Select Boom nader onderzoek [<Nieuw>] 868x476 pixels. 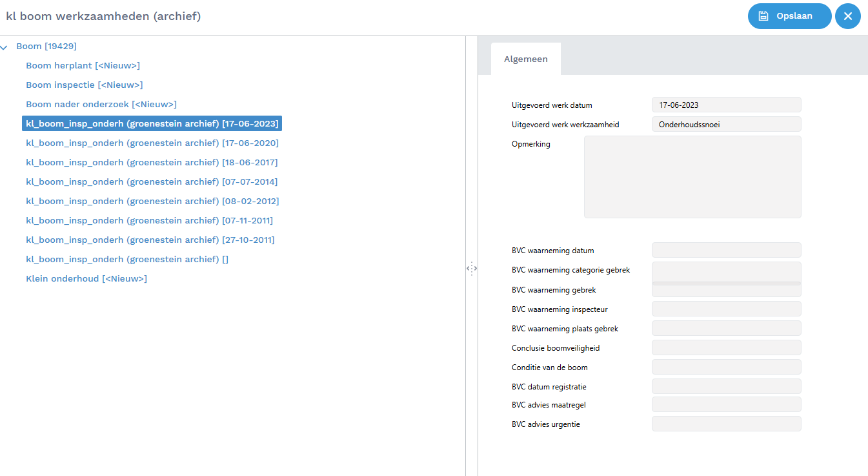pyautogui.click(x=101, y=105)
